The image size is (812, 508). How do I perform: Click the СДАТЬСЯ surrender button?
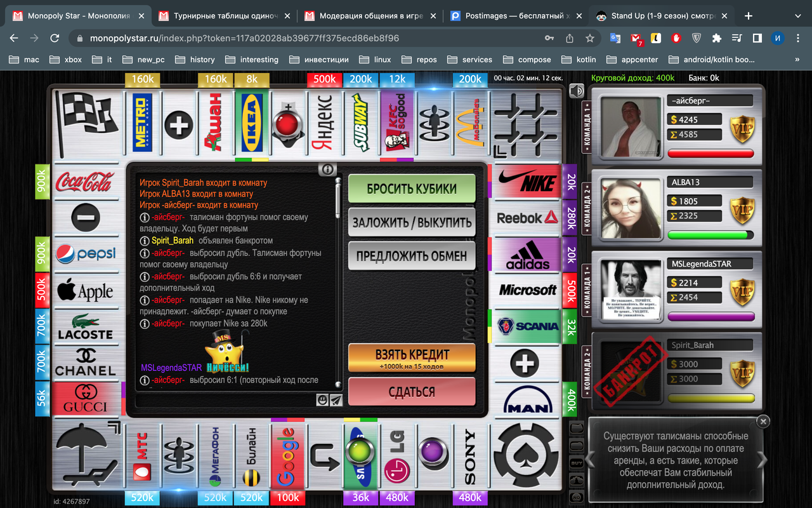412,392
